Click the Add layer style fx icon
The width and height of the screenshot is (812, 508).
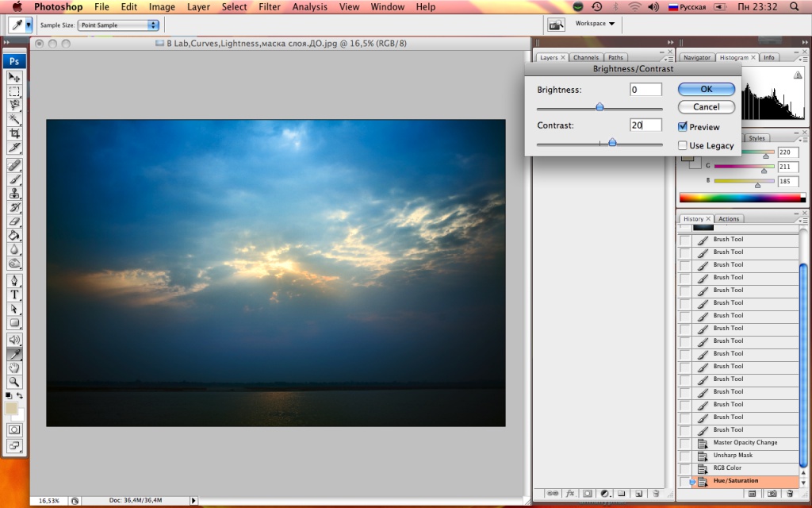pyautogui.click(x=570, y=493)
